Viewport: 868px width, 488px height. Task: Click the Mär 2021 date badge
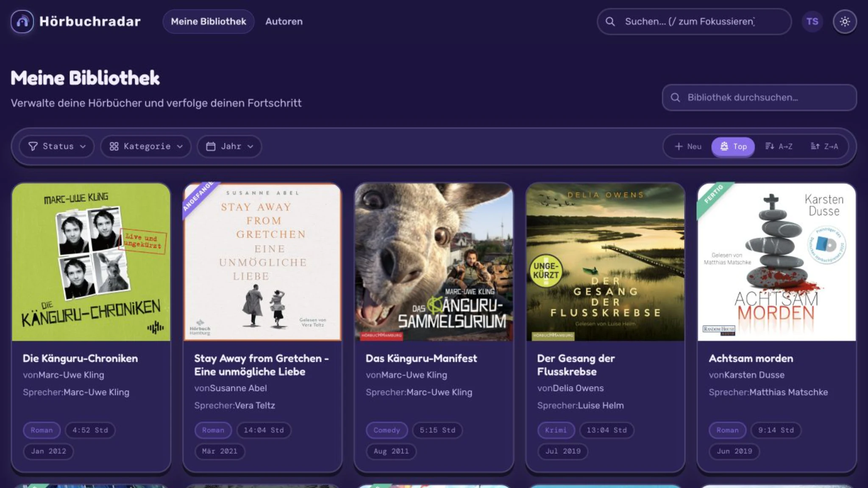pyautogui.click(x=220, y=452)
